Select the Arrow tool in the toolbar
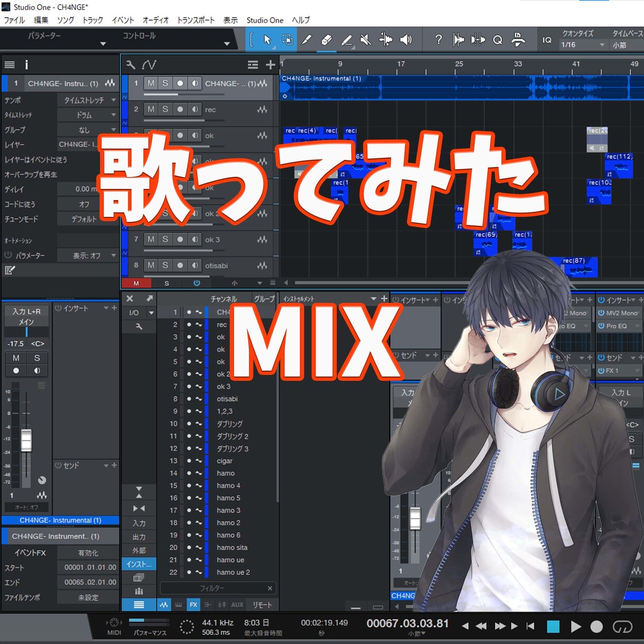Image resolution: width=644 pixels, height=644 pixels. [x=267, y=40]
